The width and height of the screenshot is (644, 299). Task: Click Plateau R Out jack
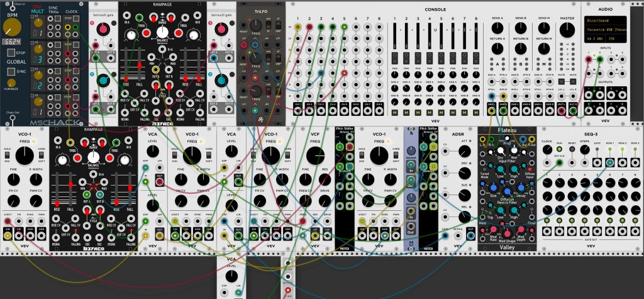click(532, 139)
